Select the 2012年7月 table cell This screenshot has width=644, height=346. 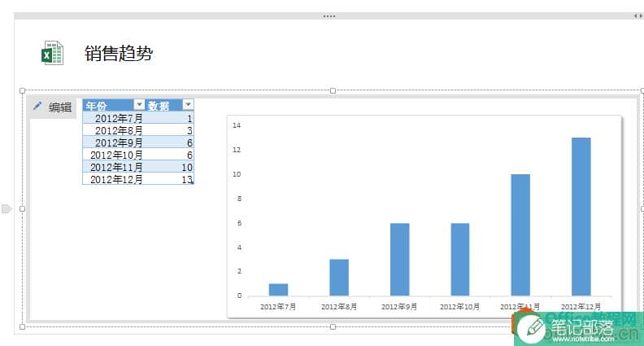(x=114, y=119)
